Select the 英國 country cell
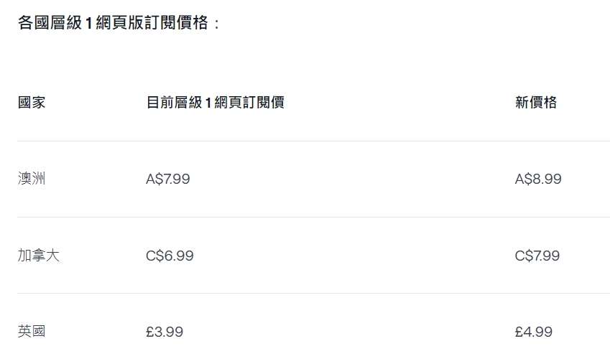610x364 pixels. pos(32,332)
